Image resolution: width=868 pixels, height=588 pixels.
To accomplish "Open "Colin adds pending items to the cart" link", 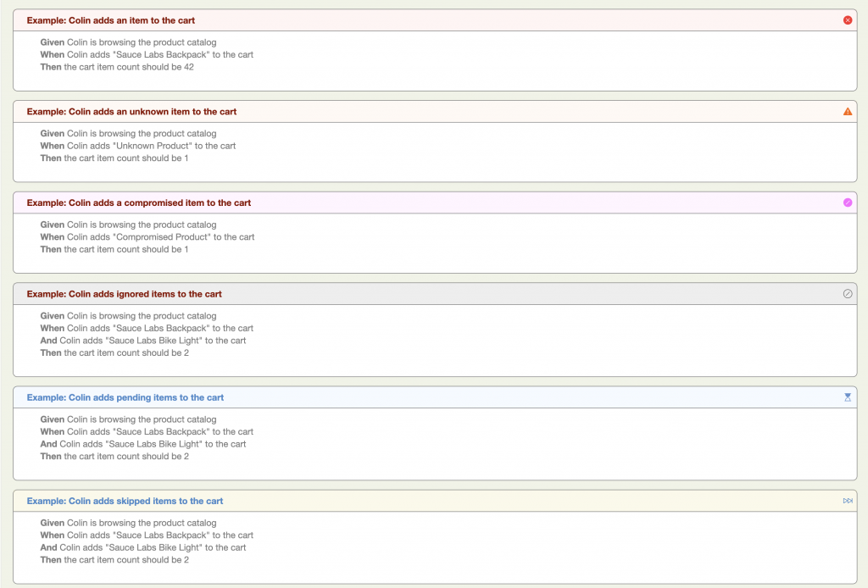I will tap(125, 397).
